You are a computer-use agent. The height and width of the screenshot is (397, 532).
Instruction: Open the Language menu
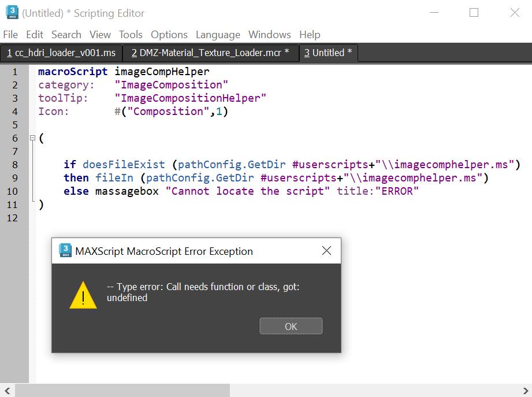(218, 35)
